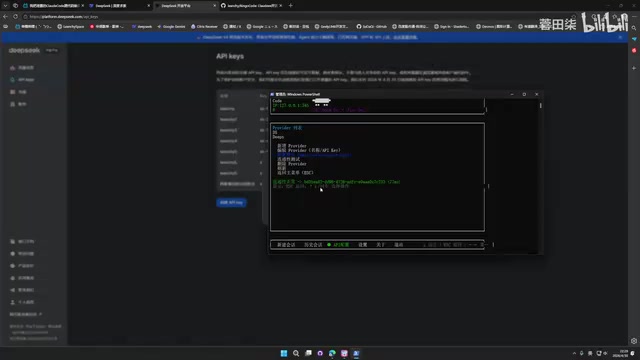Image resolution: width=640 pixels, height=360 pixels.
Task: Open the house-icon usage page in the sidebar
Action: pos(22,68)
